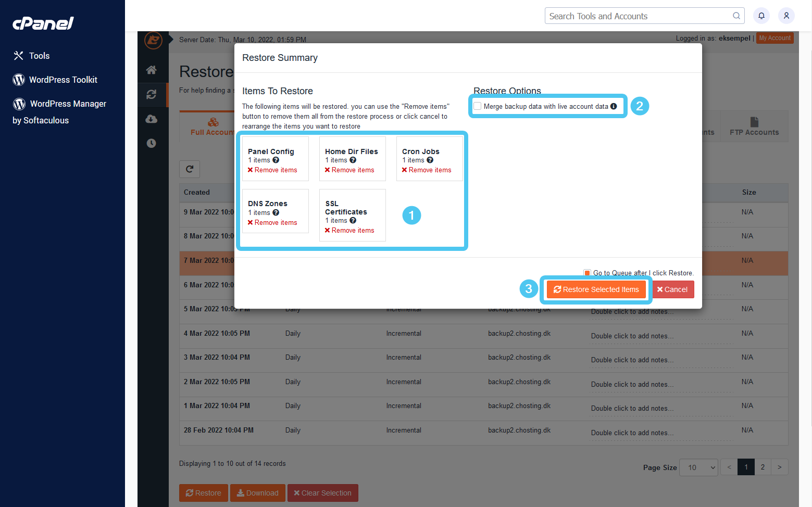Select the restore (sync arrows) icon in sidebar
Viewport: 812px width, 507px height.
(152, 95)
